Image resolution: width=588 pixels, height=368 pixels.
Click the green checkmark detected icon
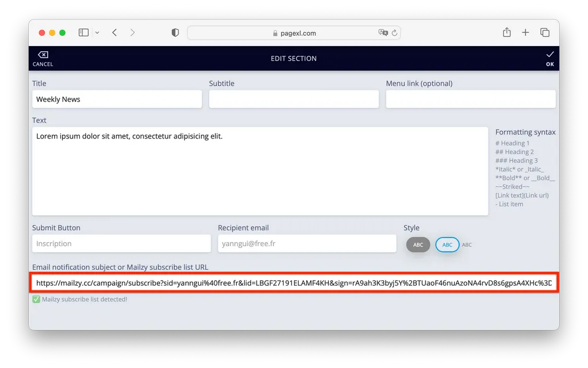(x=36, y=299)
